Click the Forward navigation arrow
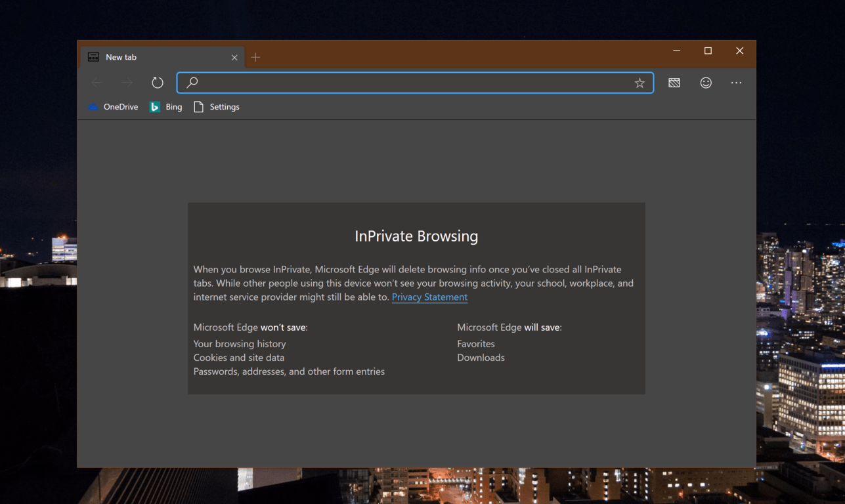The width and height of the screenshot is (845, 504). pyautogui.click(x=127, y=83)
